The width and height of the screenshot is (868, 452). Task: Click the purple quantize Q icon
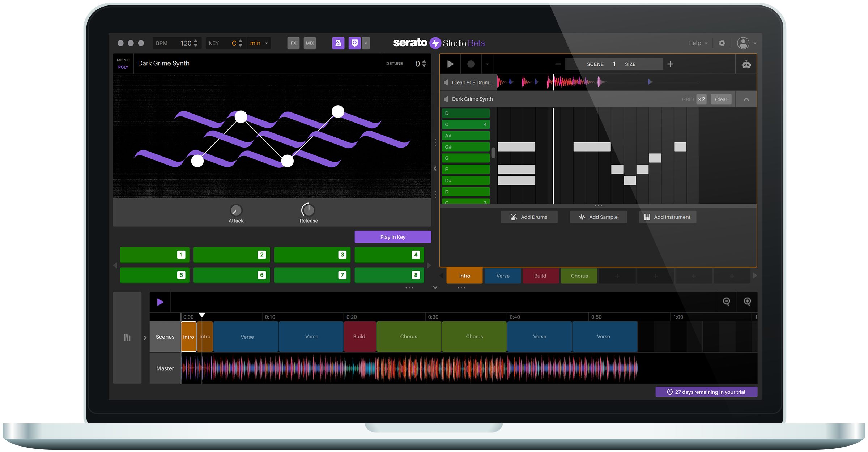pos(354,43)
